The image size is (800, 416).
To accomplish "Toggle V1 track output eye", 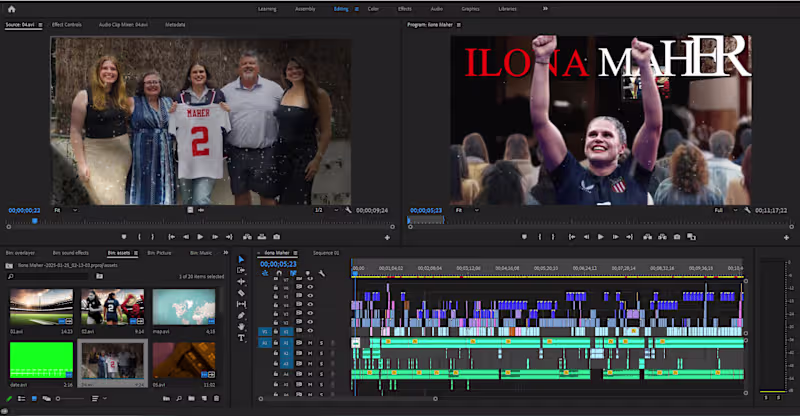I will coord(310,332).
